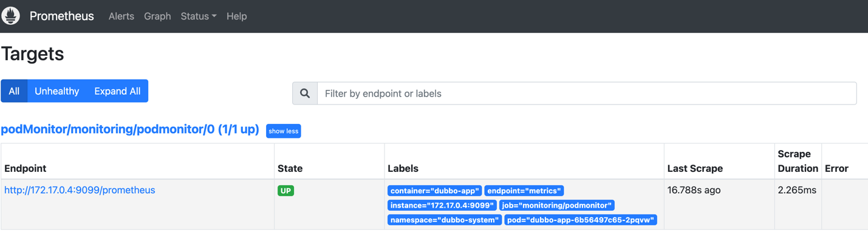This screenshot has height=246, width=868.
Task: Toggle Expand All target groups
Action: coord(117,91)
